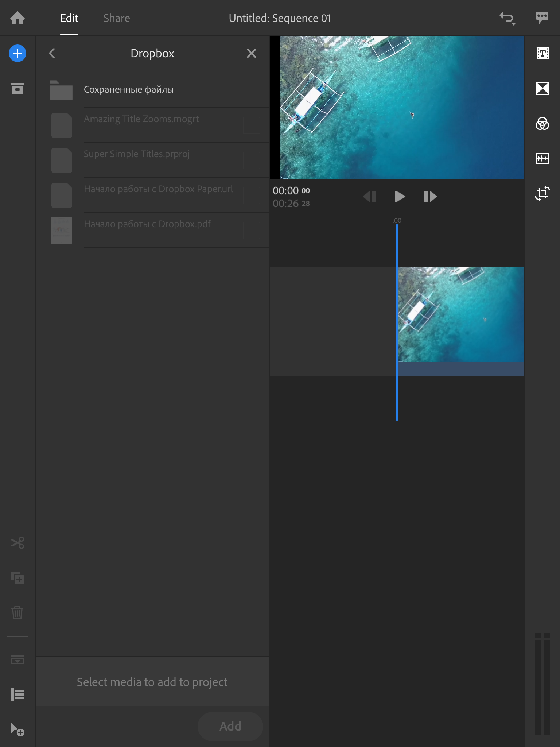The width and height of the screenshot is (560, 747).
Task: Play the sequence
Action: click(x=400, y=197)
